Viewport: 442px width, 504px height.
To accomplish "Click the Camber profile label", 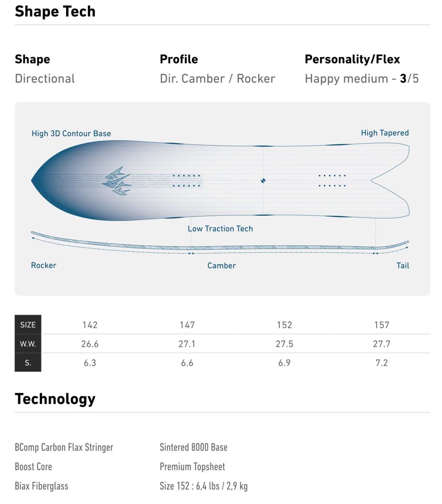I will pyautogui.click(x=221, y=266).
